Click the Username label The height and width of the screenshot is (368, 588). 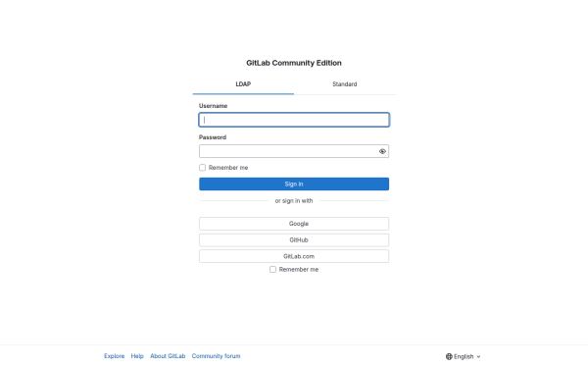tap(213, 106)
